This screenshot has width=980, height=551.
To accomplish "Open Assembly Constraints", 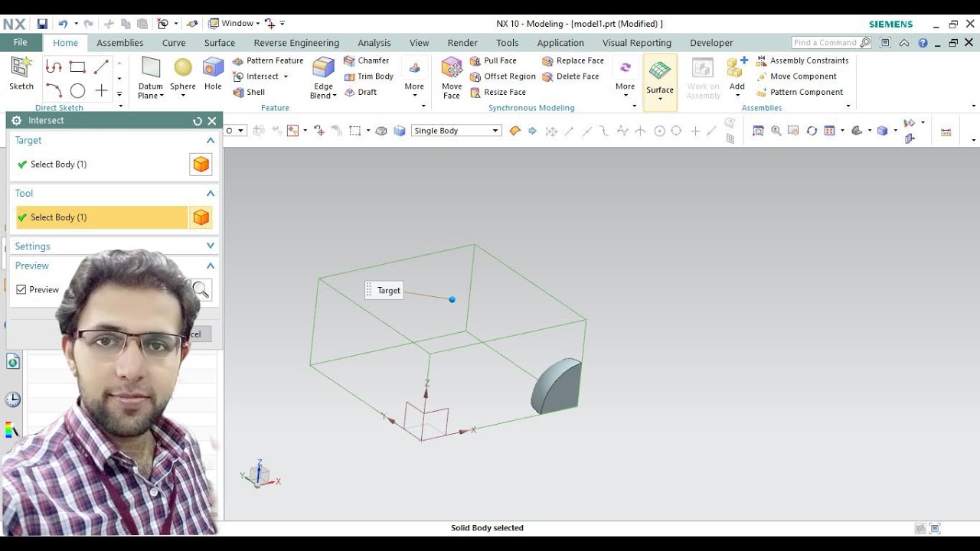I will coord(802,60).
